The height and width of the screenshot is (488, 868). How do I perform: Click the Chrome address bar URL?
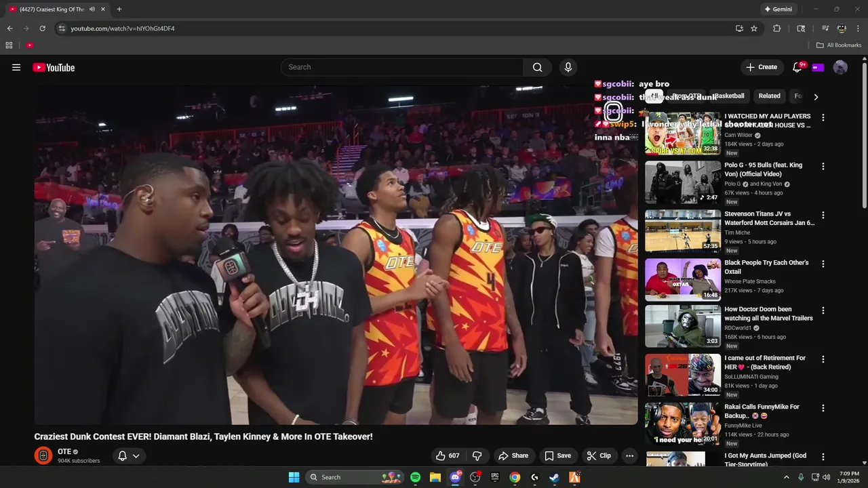[x=123, y=28]
